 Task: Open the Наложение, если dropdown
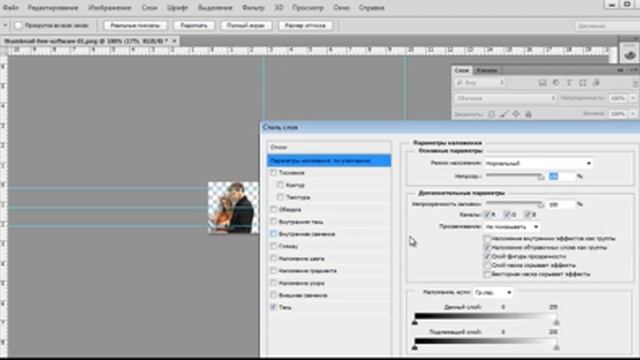[493, 293]
